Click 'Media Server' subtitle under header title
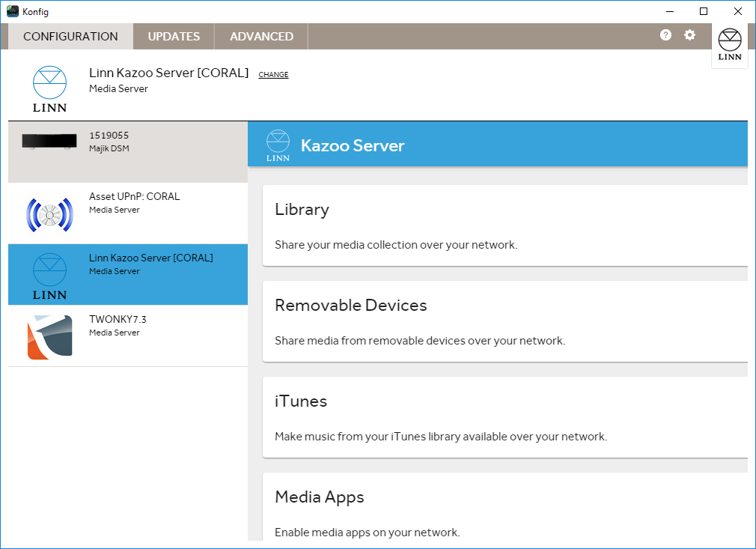 pos(118,89)
